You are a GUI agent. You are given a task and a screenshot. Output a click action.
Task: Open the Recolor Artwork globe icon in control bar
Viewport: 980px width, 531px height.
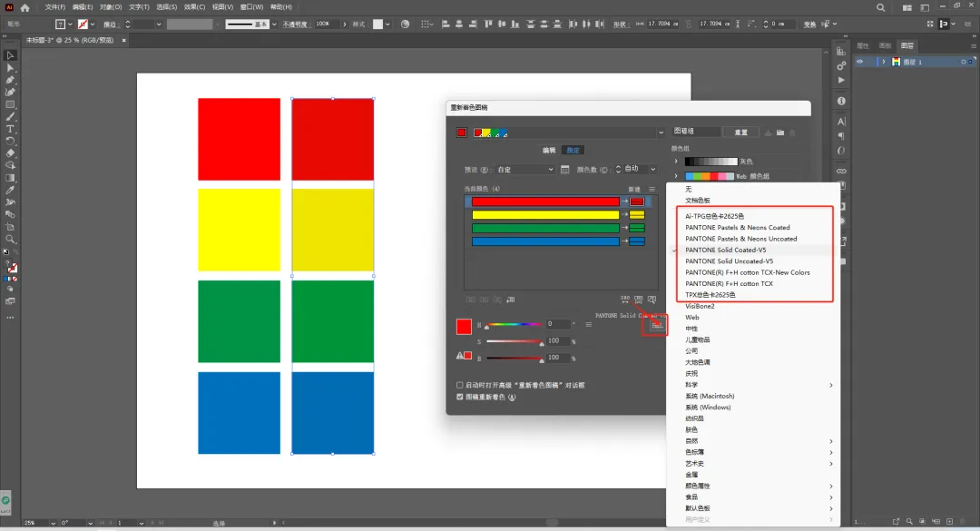pos(405,24)
